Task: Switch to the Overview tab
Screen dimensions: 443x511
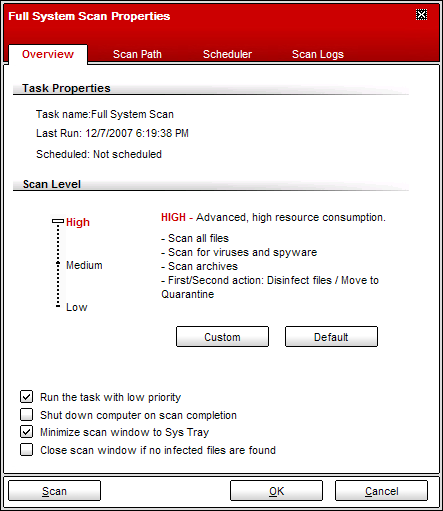Action: pyautogui.click(x=48, y=54)
